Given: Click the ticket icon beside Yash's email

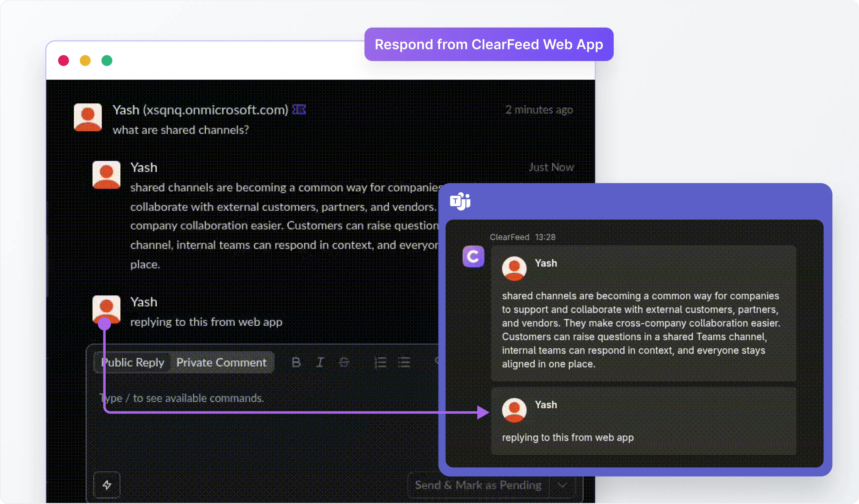Looking at the screenshot, I should pos(299,110).
